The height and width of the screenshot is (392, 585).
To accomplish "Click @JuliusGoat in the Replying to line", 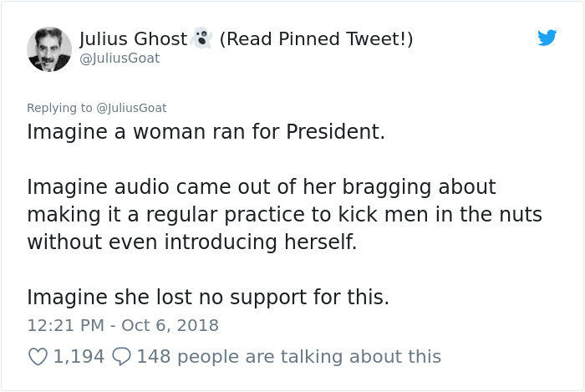I will (x=132, y=108).
